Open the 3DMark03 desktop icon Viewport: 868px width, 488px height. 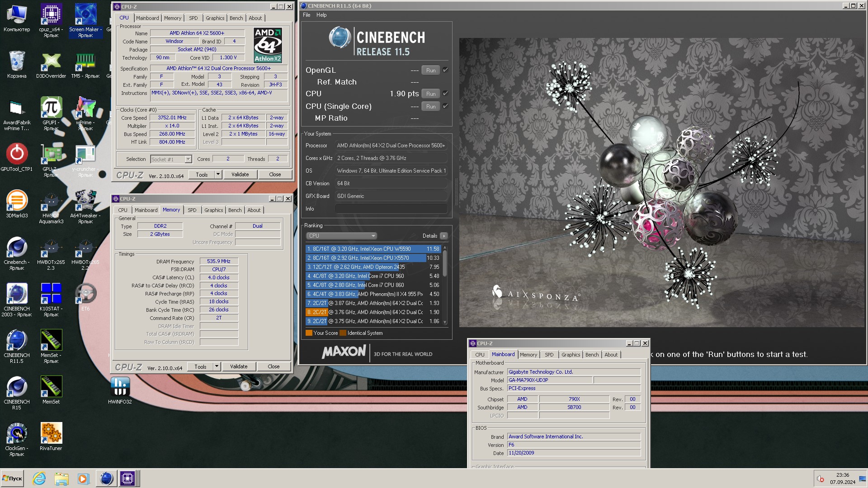[17, 204]
